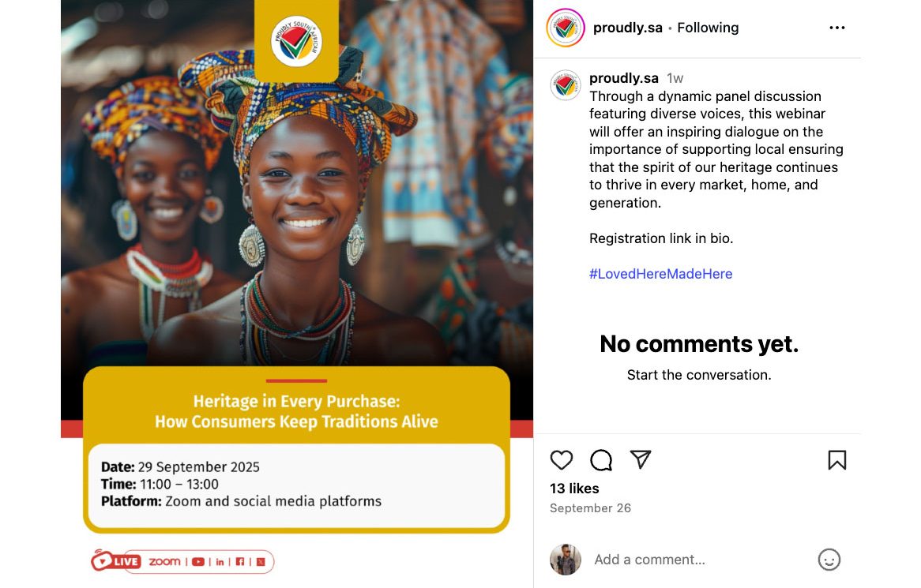The height and width of the screenshot is (588, 921).
Task: Open the #LovedHereMadeHere hashtag
Action: (x=661, y=274)
